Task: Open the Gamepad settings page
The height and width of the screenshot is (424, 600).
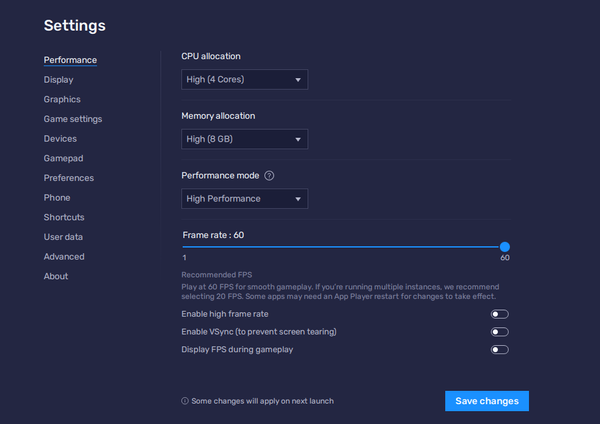Action: point(62,158)
